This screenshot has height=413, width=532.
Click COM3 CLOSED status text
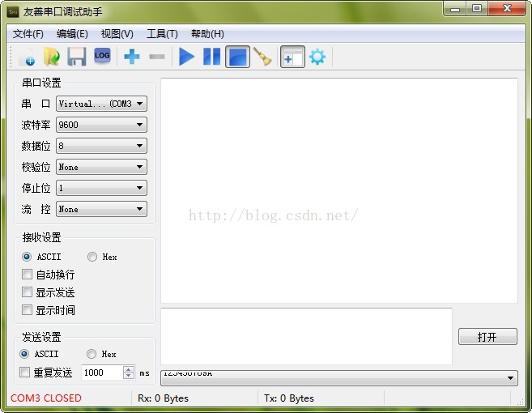(x=46, y=398)
